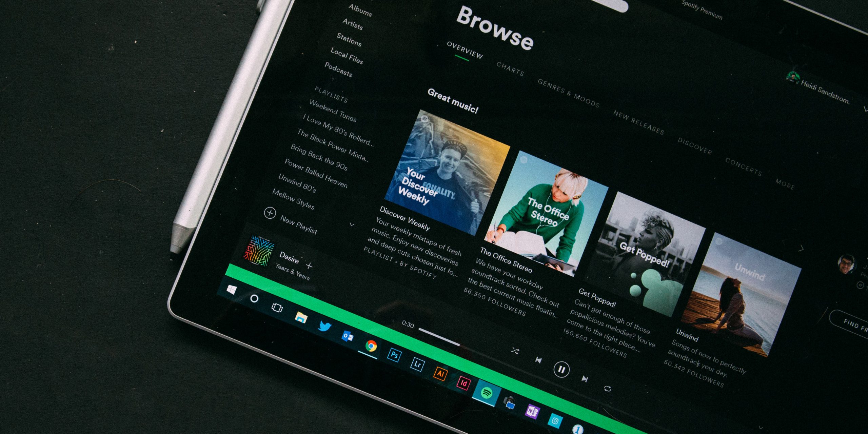
Task: Open the camera-and-monitor app on taskbar
Action: pos(509,402)
